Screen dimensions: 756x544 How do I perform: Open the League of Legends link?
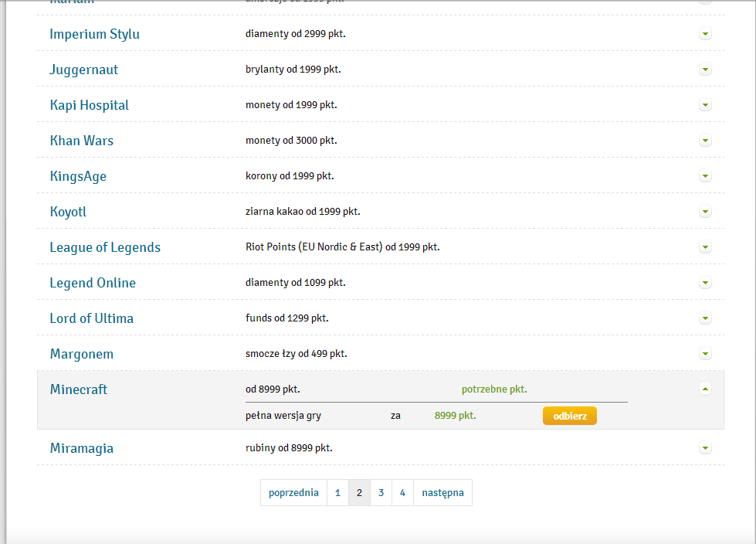pos(105,247)
